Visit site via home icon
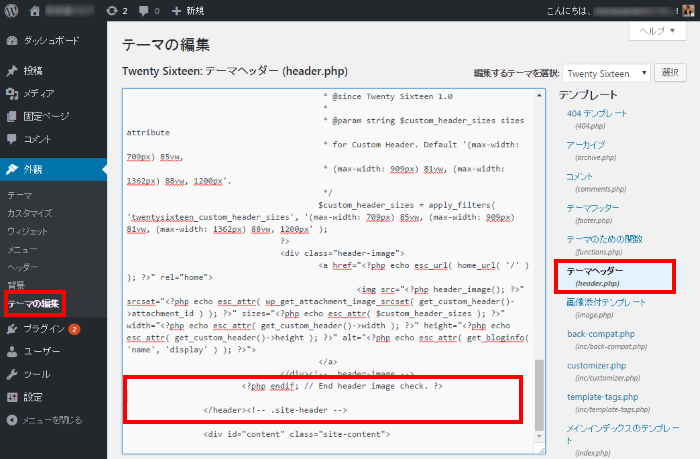 [x=35, y=11]
